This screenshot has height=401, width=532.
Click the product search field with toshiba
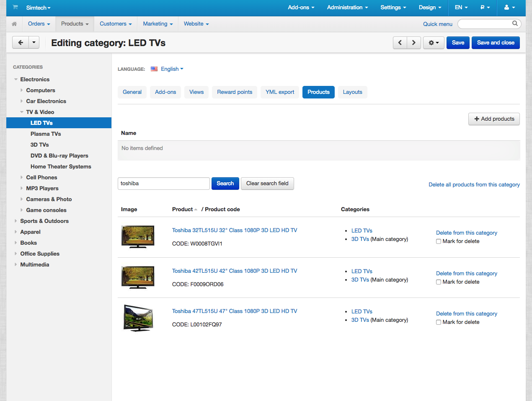click(x=164, y=184)
